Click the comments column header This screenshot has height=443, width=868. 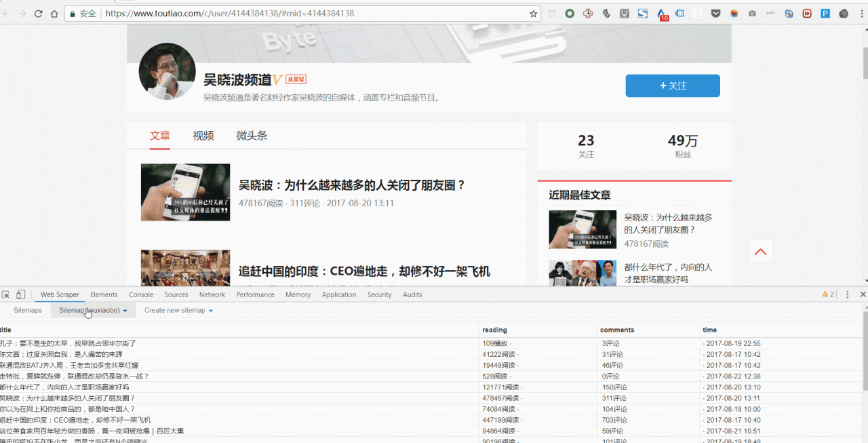[649, 330]
